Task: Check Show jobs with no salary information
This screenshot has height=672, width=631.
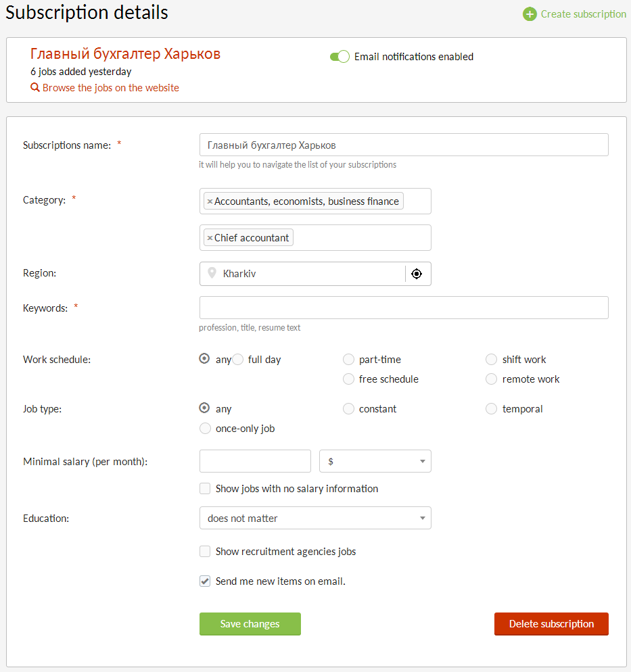Action: (x=205, y=489)
